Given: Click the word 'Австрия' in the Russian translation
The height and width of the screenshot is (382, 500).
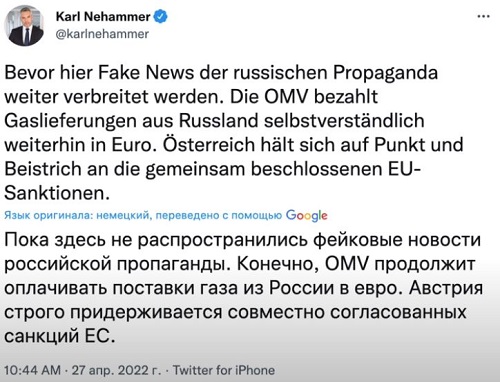Looking at the screenshot, I should (446, 288).
